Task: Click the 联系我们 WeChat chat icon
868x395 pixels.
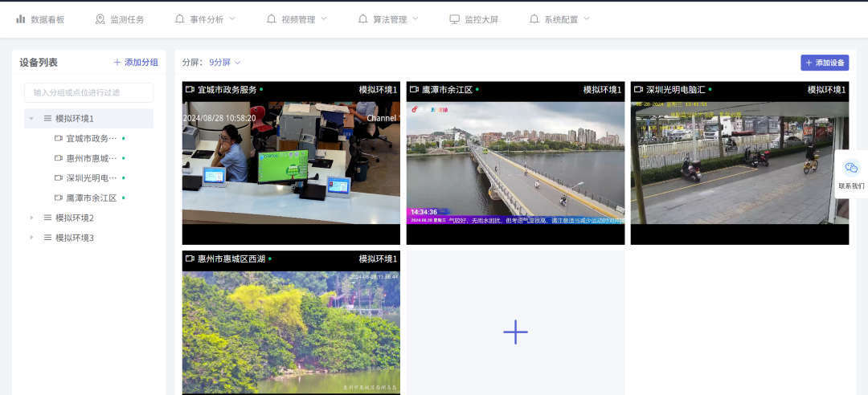Action: [x=851, y=168]
